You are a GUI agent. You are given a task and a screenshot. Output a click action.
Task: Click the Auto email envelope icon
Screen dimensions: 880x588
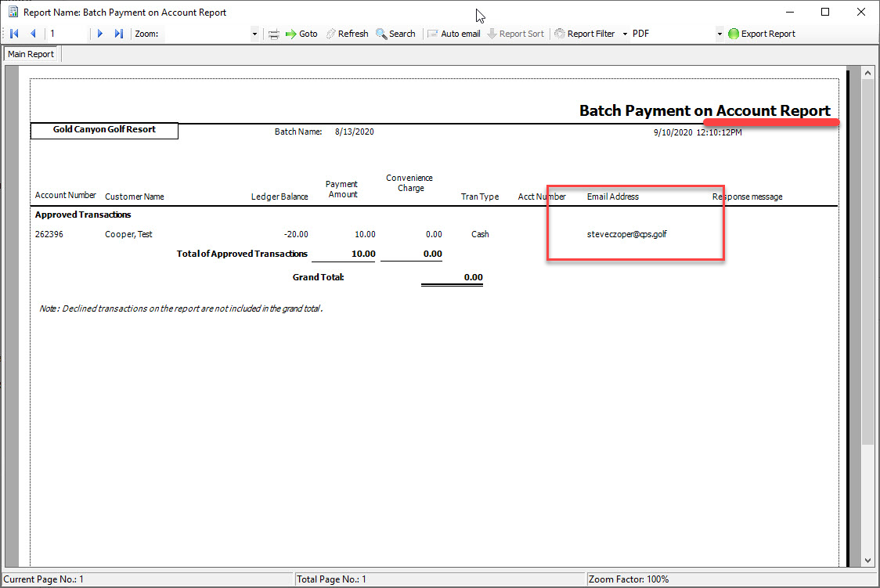tap(432, 33)
